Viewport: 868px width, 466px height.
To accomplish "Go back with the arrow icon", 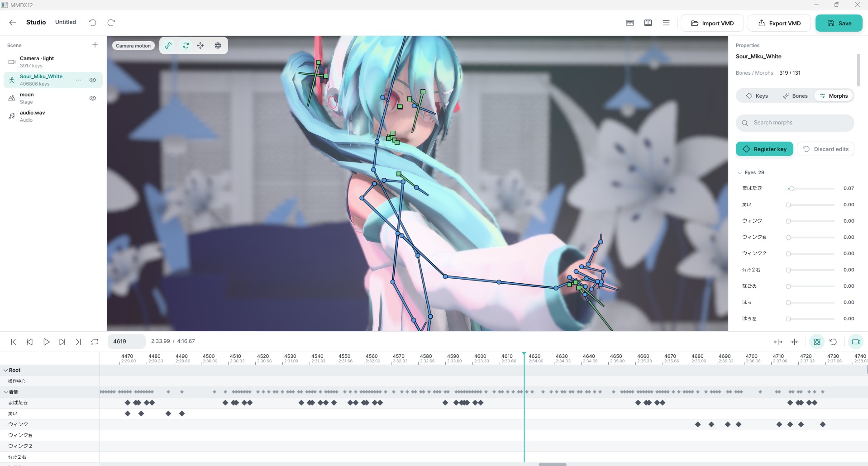I will (x=13, y=23).
